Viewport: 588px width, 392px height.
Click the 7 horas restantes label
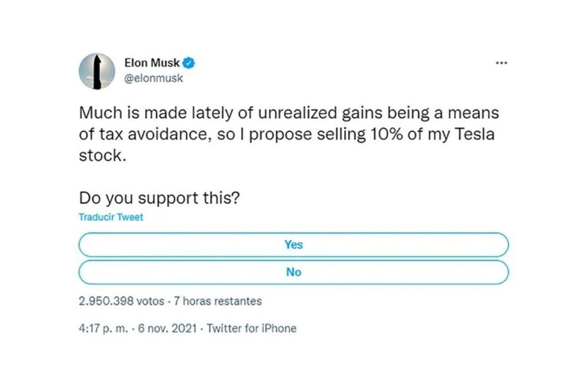(218, 301)
